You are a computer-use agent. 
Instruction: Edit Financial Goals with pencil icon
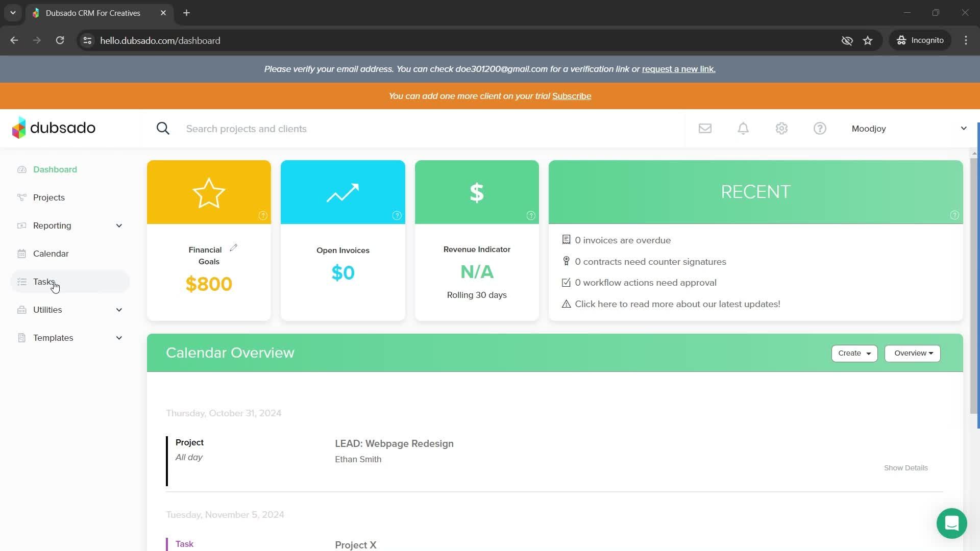pyautogui.click(x=233, y=248)
